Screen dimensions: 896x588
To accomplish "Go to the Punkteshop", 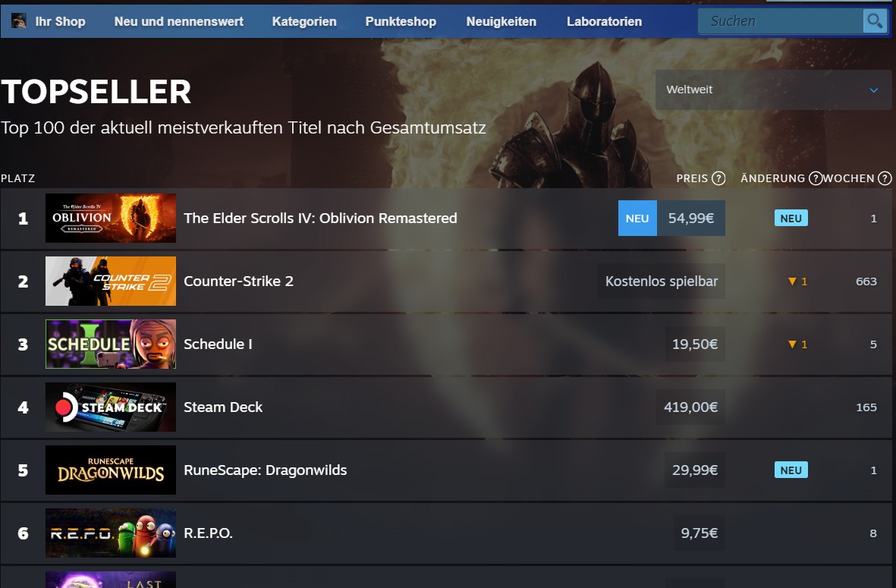I will [x=401, y=22].
